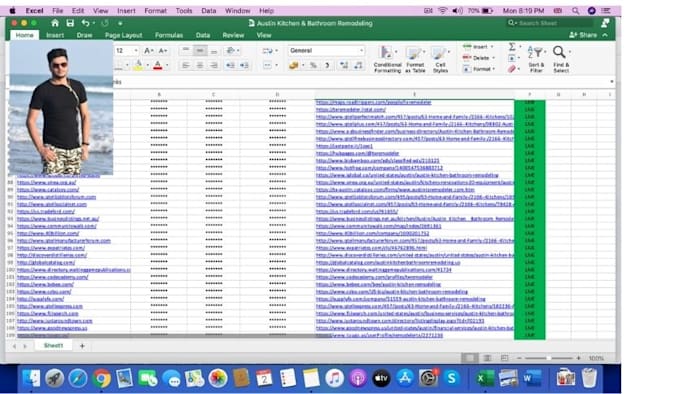The height and width of the screenshot is (394, 680).
Task: Decrease decimal places
Action: 358,65
